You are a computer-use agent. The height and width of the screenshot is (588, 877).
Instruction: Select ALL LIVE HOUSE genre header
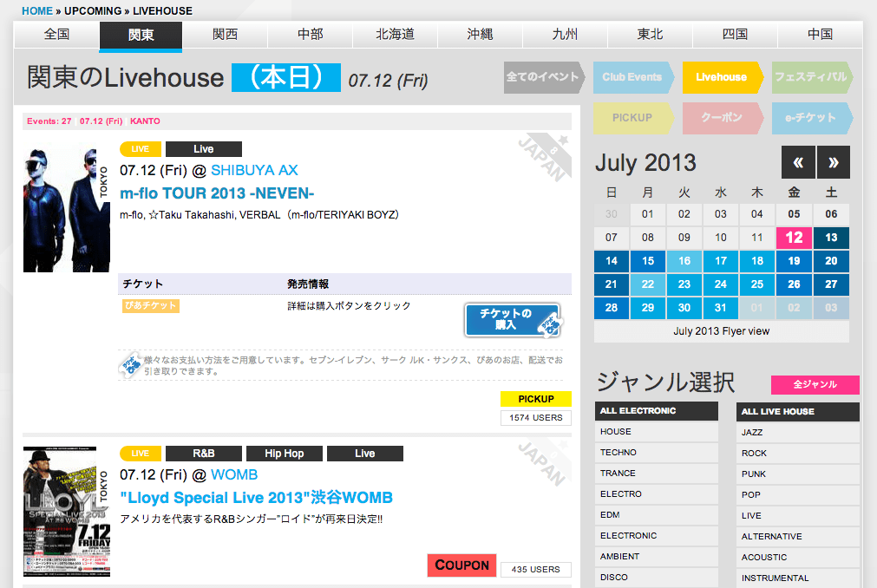pos(797,411)
